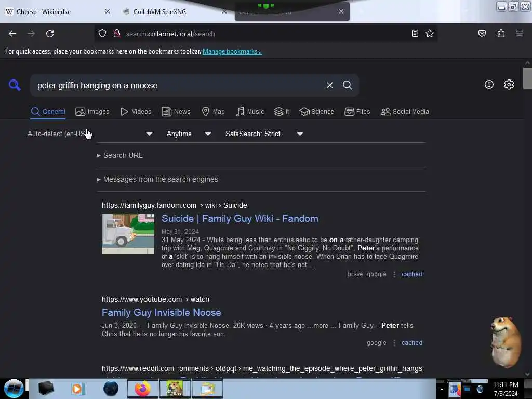Open cached copy of Fandom result

(412, 274)
